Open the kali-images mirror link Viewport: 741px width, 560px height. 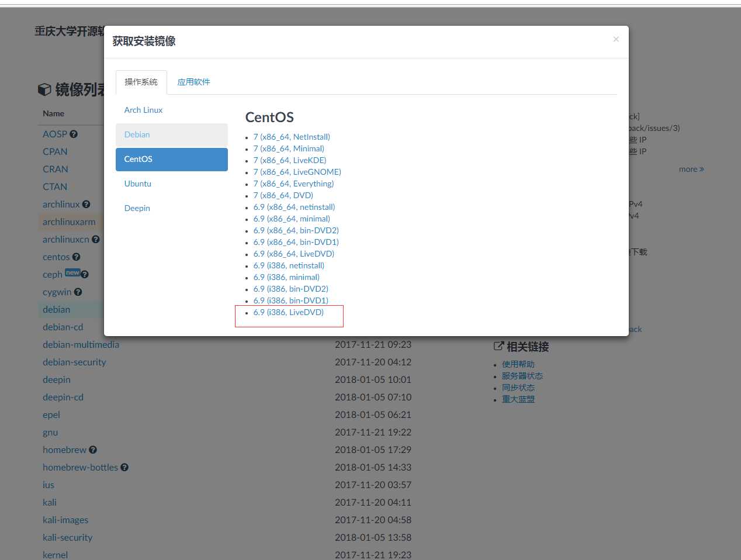point(65,520)
